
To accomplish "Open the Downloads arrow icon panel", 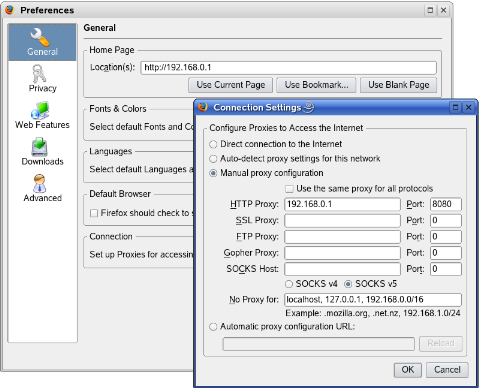I will [39, 147].
